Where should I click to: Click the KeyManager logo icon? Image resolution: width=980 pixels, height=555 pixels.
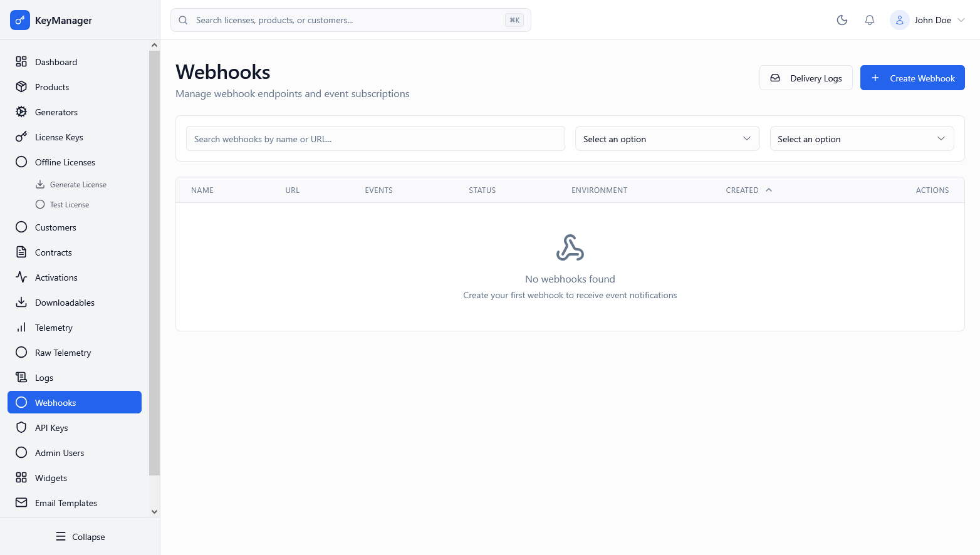tap(19, 19)
